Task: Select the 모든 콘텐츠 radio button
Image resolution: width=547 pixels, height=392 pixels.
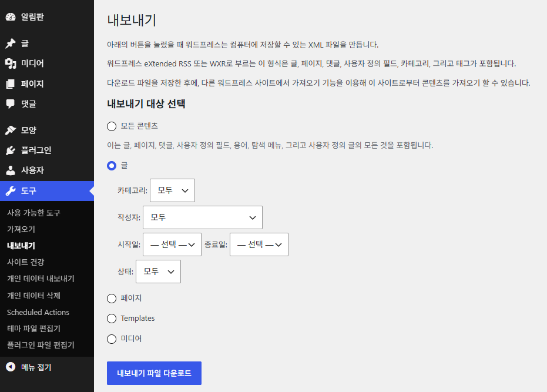Action: [x=112, y=126]
